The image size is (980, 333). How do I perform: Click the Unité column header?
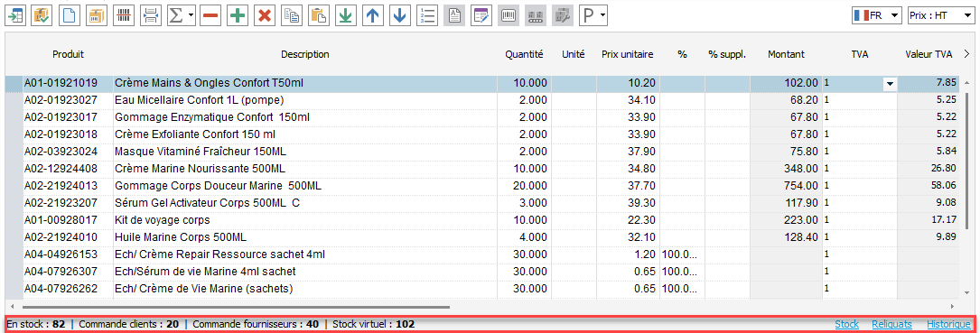tap(574, 54)
